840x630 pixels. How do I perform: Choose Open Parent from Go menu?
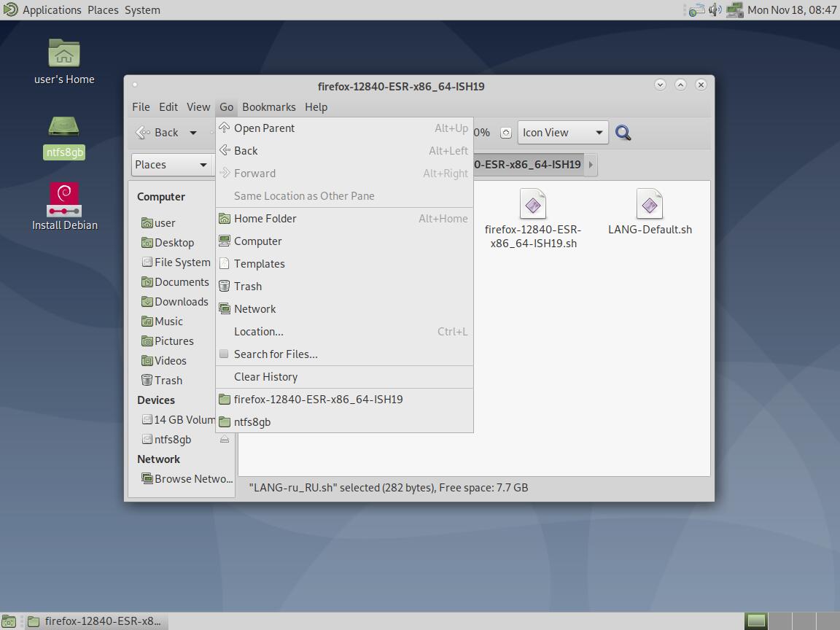tap(344, 128)
